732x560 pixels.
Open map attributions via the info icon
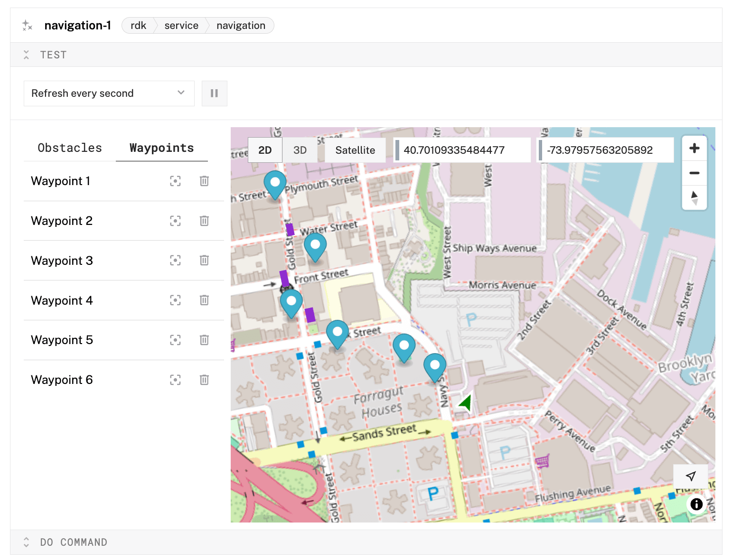point(696,505)
